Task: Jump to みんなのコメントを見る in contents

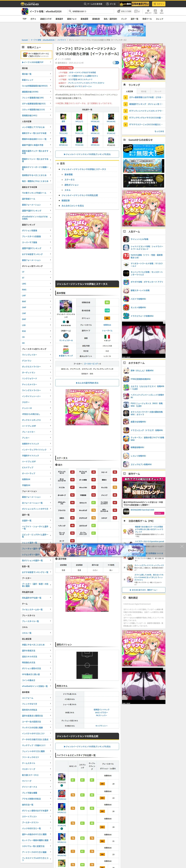Action: pos(73,206)
